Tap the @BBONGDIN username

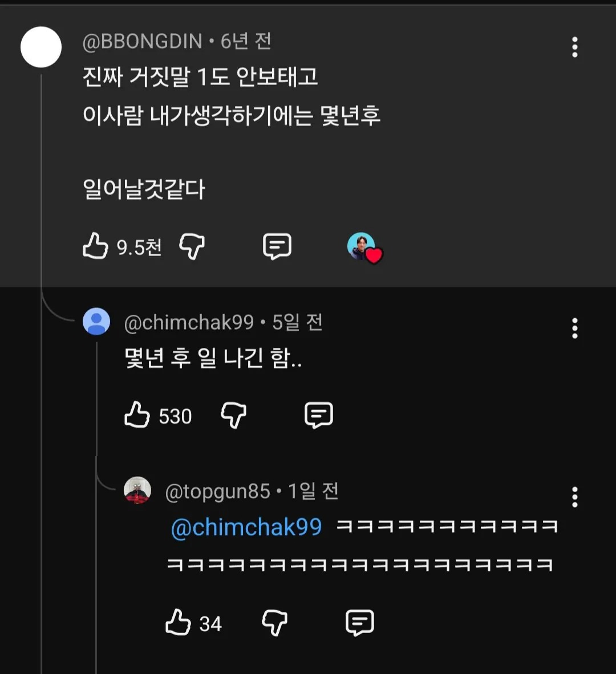click(x=142, y=42)
